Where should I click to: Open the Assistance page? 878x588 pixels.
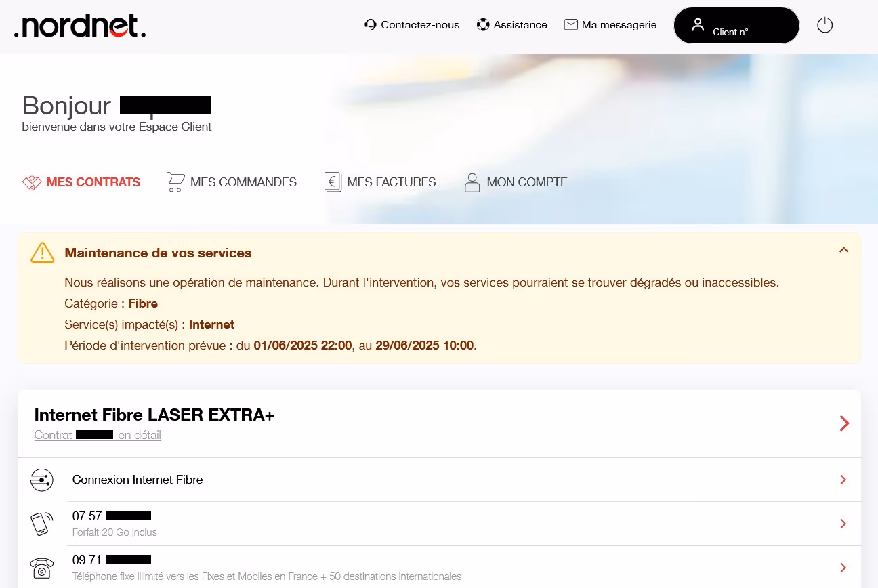point(520,25)
